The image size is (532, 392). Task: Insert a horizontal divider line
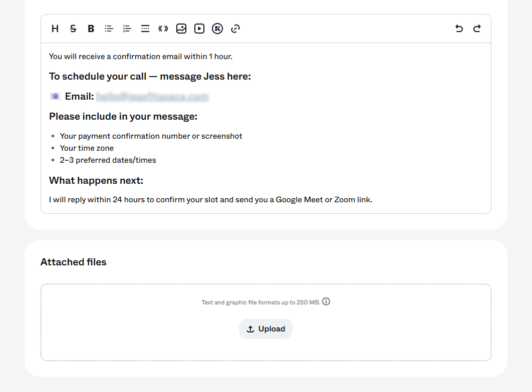[145, 29]
